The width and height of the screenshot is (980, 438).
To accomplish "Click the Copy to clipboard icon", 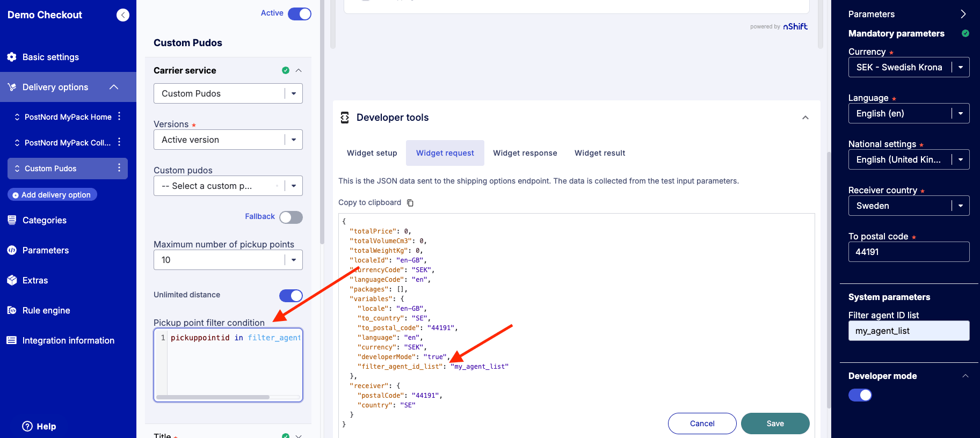I will pyautogui.click(x=410, y=203).
